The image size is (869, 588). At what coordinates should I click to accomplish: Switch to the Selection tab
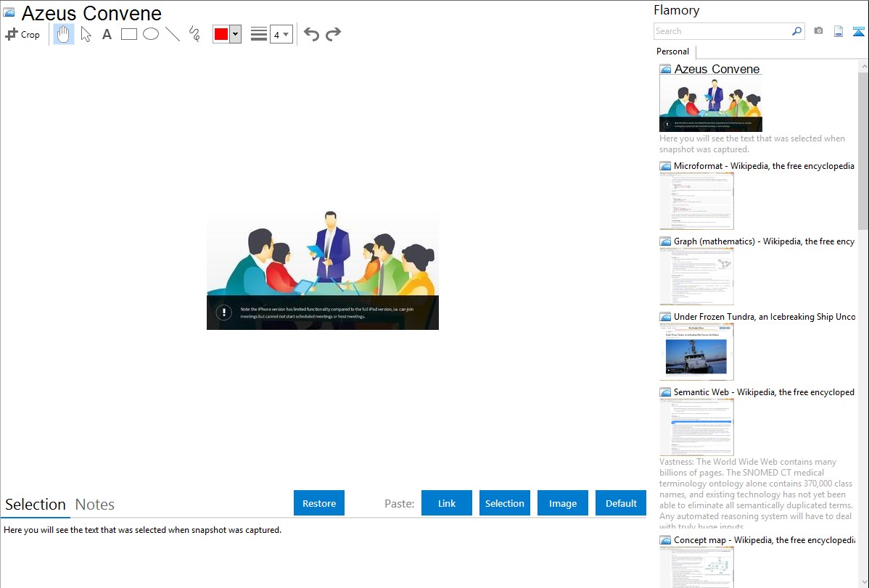pos(36,505)
